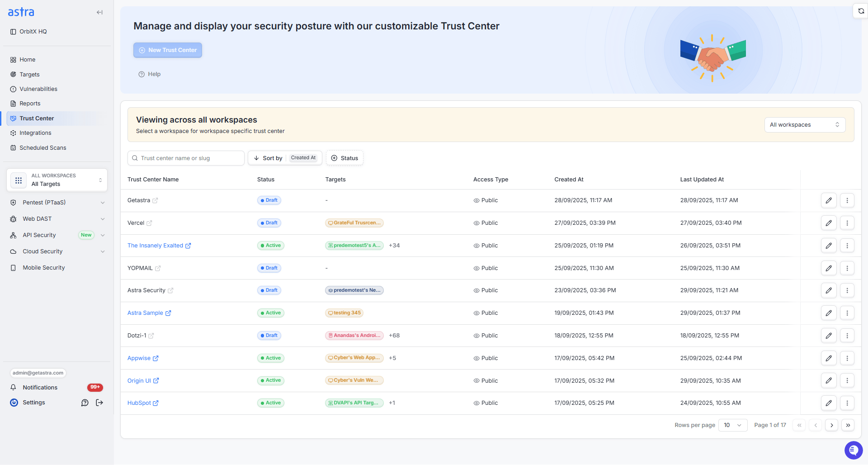The width and height of the screenshot is (868, 465).
Task: Open Scheduled Scans in the sidebar
Action: pyautogui.click(x=43, y=148)
